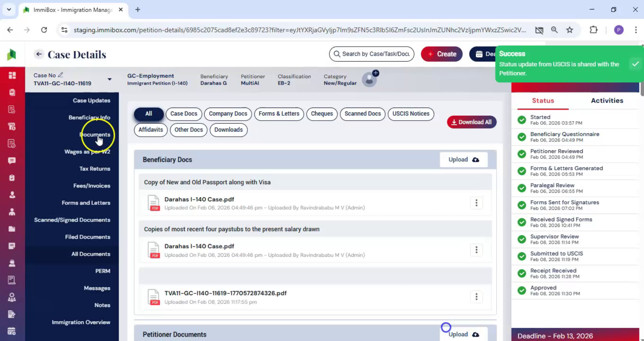Open the browser extensions puzzle icon

594,30
